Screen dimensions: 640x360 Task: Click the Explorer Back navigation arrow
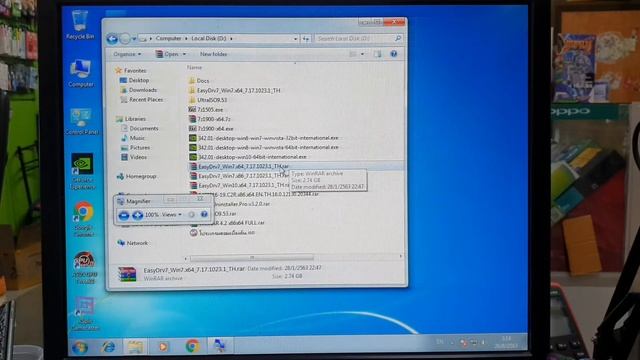coord(112,39)
